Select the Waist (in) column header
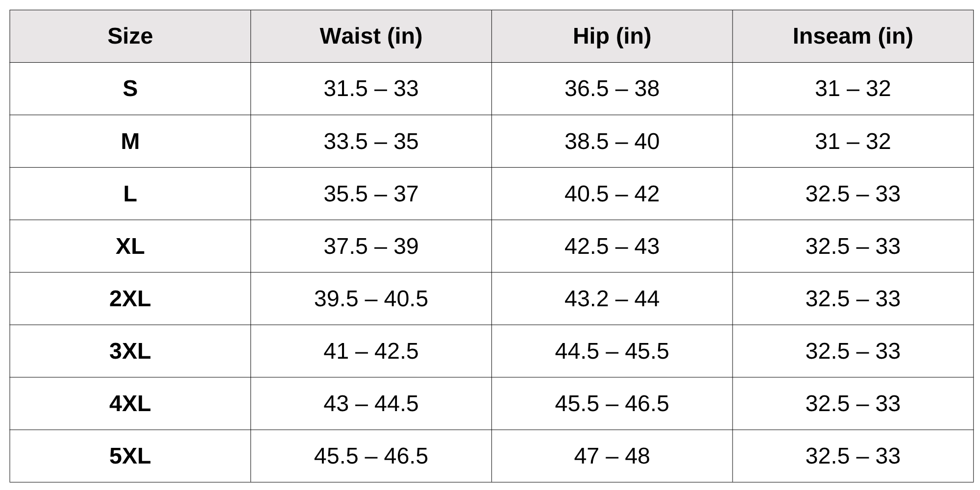 point(371,36)
